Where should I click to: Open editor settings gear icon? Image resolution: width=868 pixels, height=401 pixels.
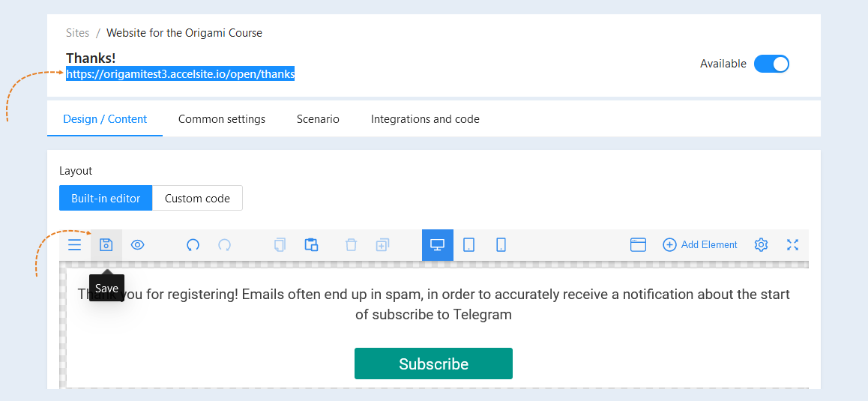pyautogui.click(x=761, y=245)
